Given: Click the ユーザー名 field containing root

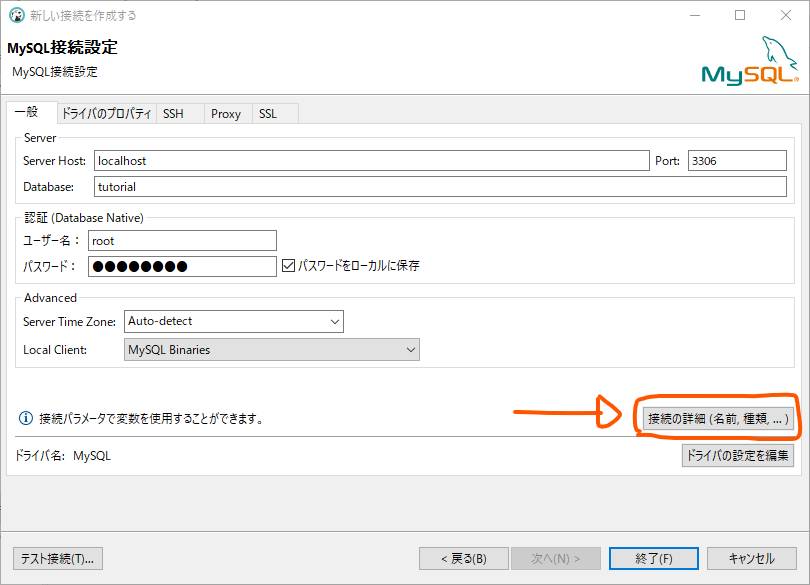Looking at the screenshot, I should [182, 241].
